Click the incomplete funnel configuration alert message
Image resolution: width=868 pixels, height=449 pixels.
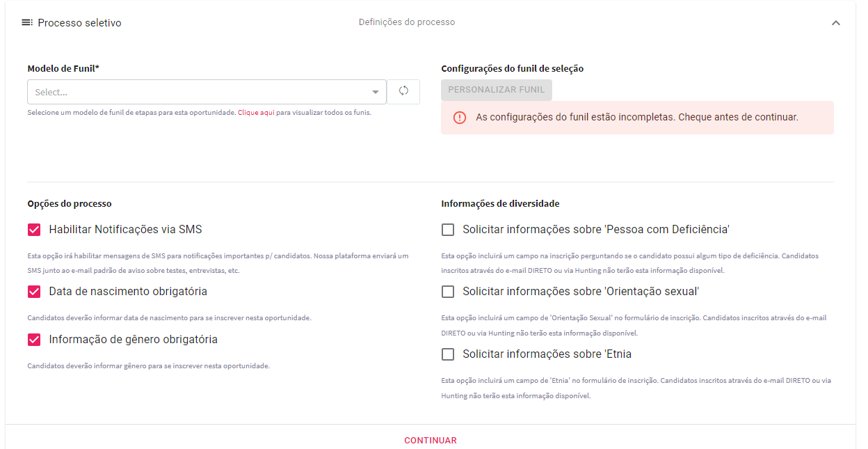pos(637,118)
